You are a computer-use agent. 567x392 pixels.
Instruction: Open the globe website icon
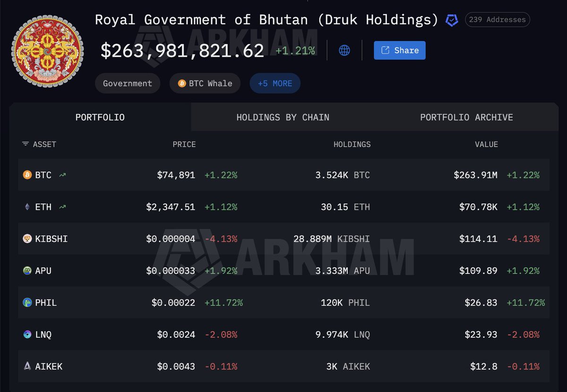pyautogui.click(x=344, y=51)
